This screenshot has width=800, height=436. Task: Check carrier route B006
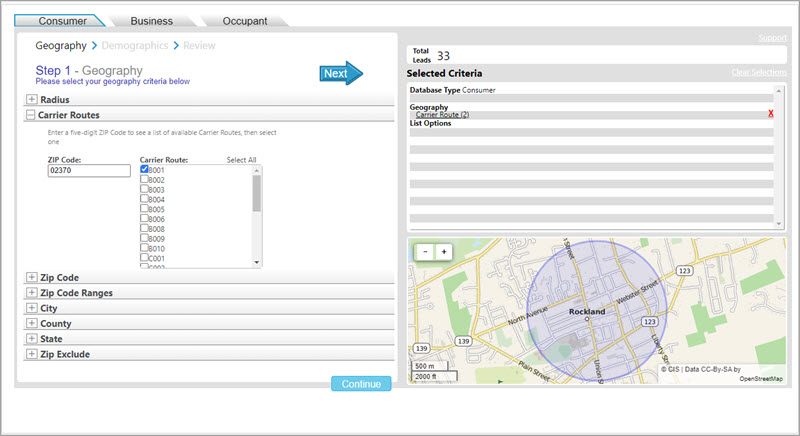(144, 218)
